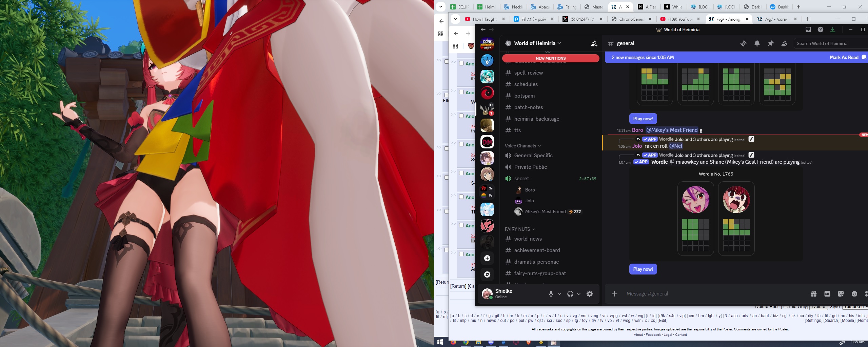Tick the fifth Anonymous post checkbox
The image size is (868, 347).
(461, 173)
